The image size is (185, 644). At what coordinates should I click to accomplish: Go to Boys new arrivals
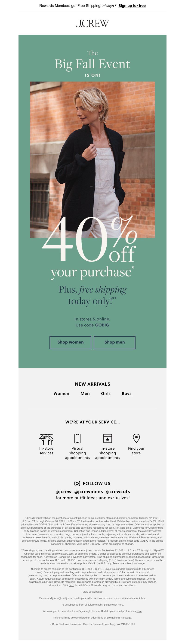point(126,394)
